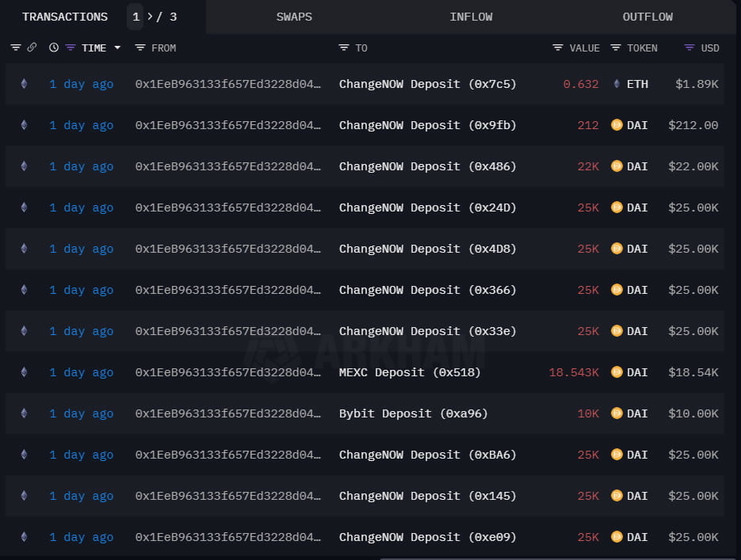Switch to the INFLOW tab

coord(471,17)
